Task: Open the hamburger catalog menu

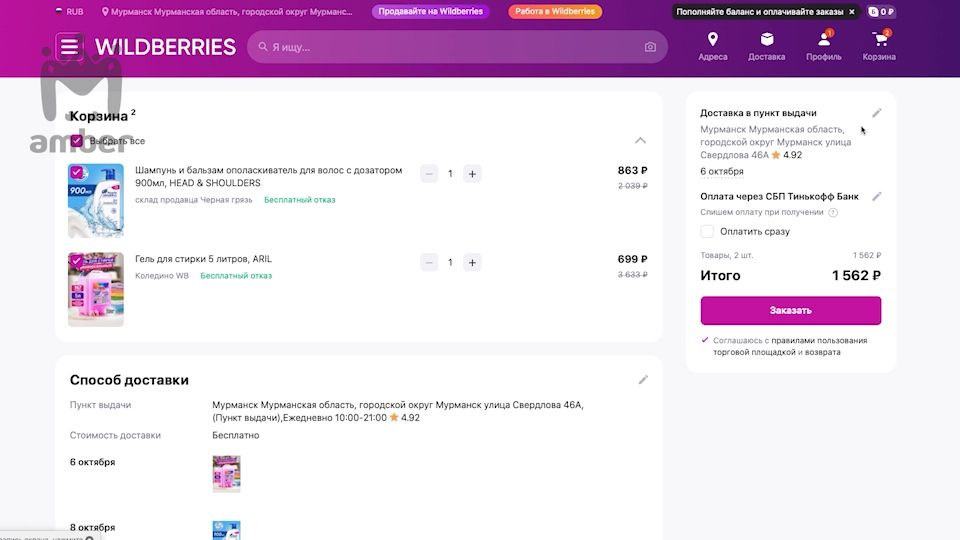Action: point(69,47)
